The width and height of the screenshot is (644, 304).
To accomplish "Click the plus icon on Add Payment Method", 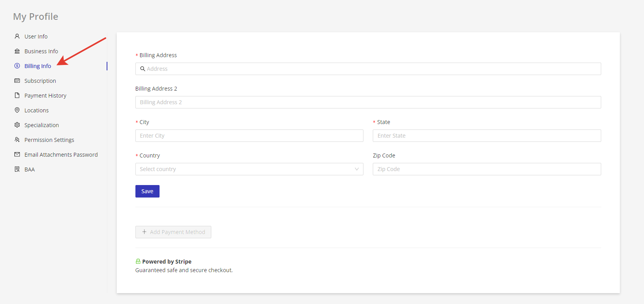I will (144, 232).
